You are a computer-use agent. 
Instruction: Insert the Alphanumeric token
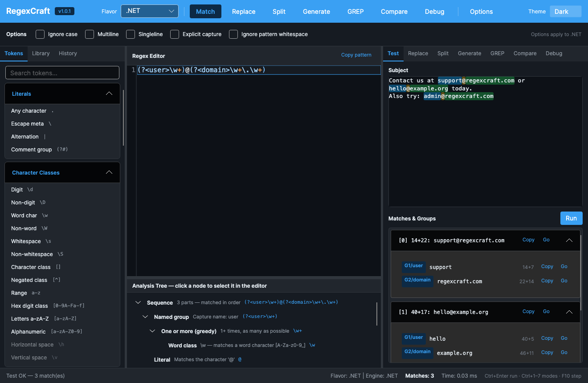coord(62,332)
